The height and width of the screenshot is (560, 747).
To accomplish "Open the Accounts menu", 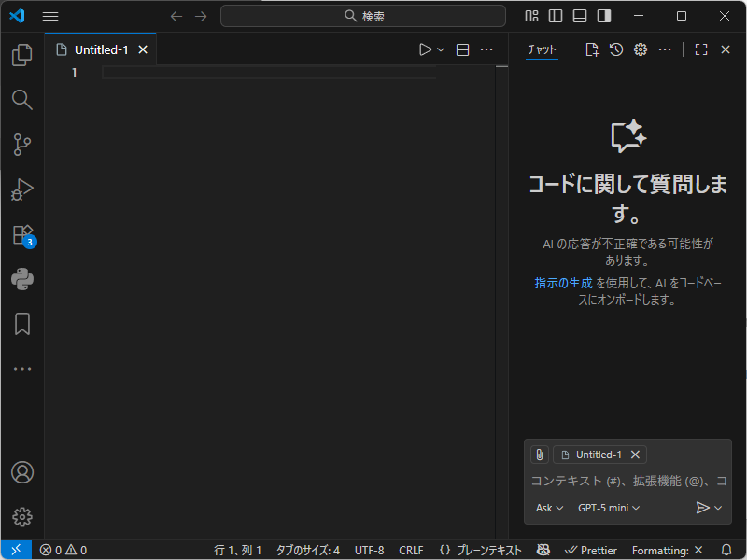I will tap(21, 472).
